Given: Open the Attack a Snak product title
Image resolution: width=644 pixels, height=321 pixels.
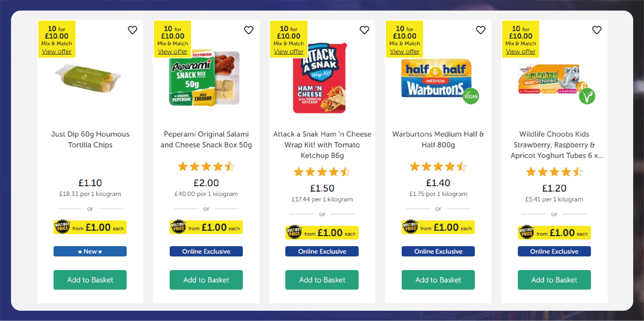Looking at the screenshot, I should click(322, 145).
